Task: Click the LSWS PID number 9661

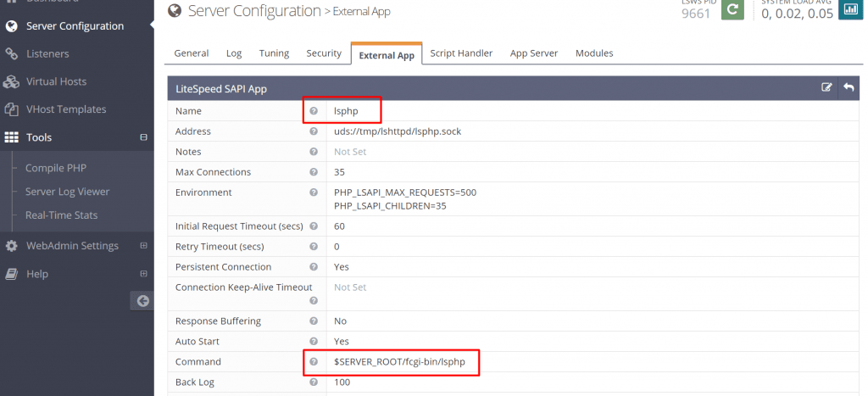Action: coord(696,14)
